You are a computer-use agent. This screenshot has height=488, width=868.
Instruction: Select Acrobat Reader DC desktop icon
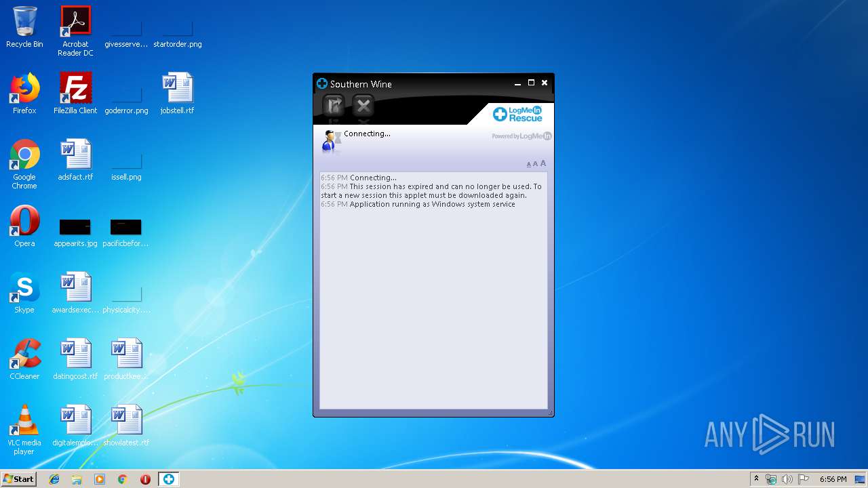click(x=75, y=31)
